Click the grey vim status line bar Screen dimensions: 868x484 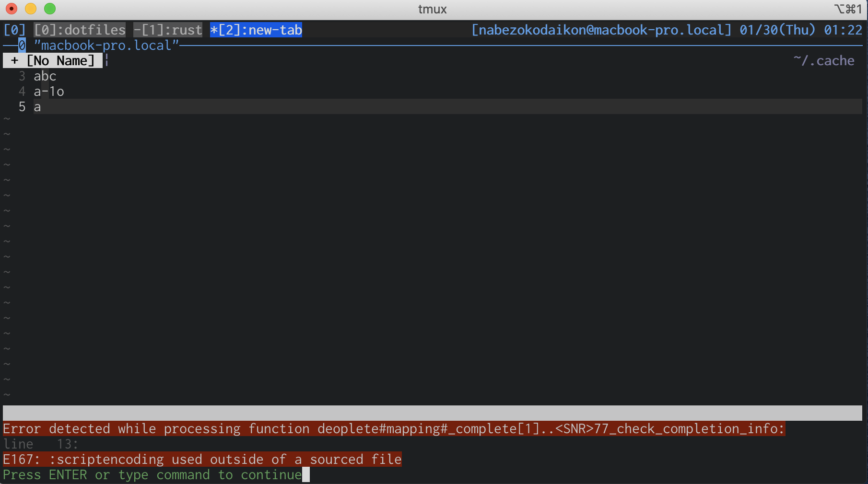tap(433, 413)
